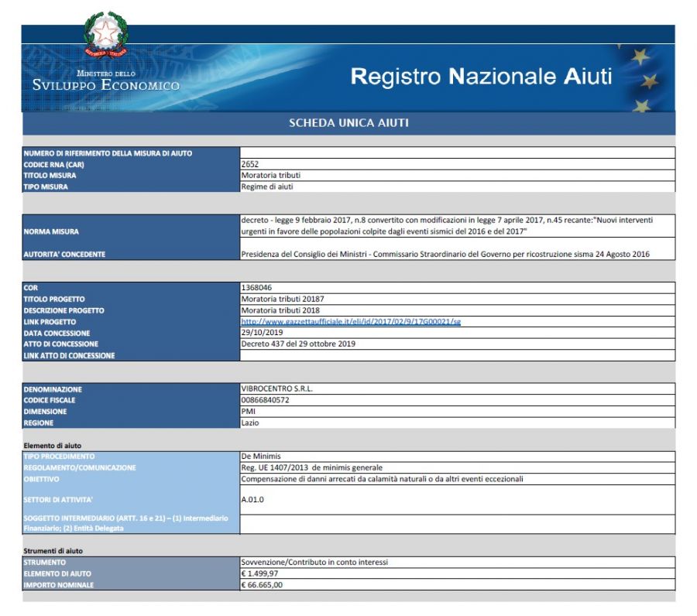Select activity sector value 'A.01.0'
The height and width of the screenshot is (616, 697).
[252, 500]
